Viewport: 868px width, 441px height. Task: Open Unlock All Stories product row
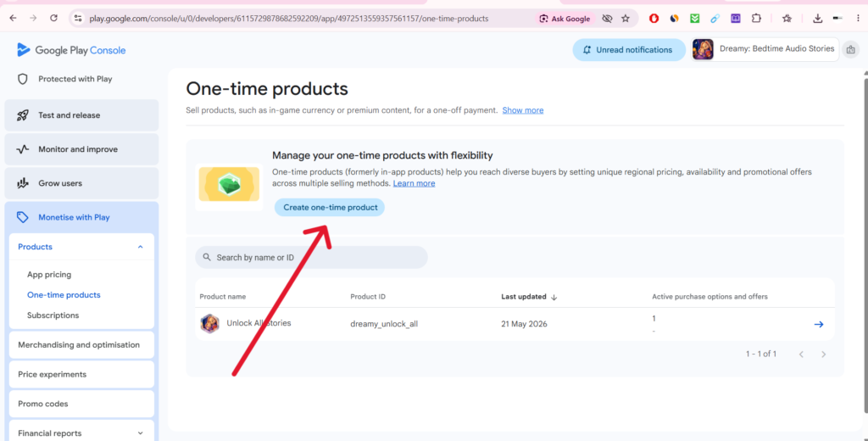(515, 324)
